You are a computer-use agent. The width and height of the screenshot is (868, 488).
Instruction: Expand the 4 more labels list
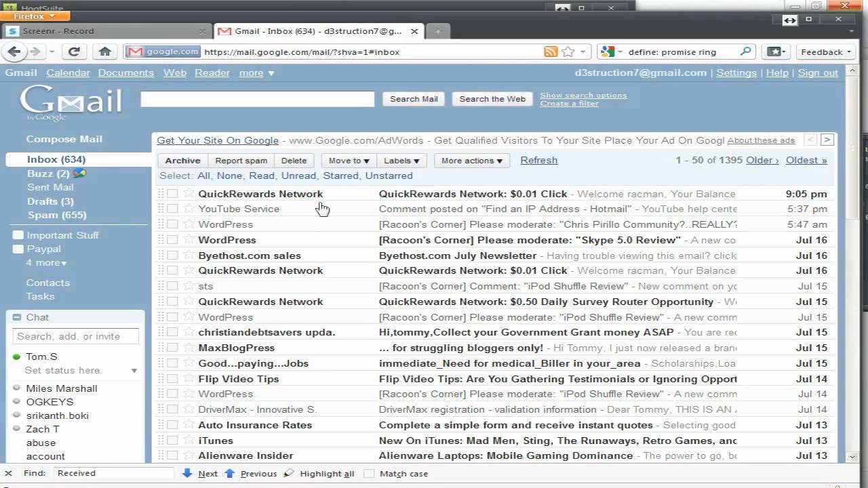pos(47,262)
